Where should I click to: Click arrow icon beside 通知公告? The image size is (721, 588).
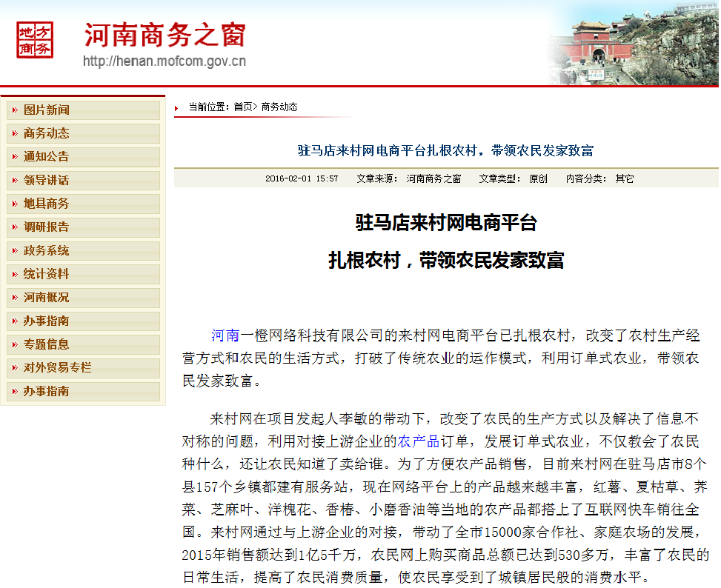(15, 157)
